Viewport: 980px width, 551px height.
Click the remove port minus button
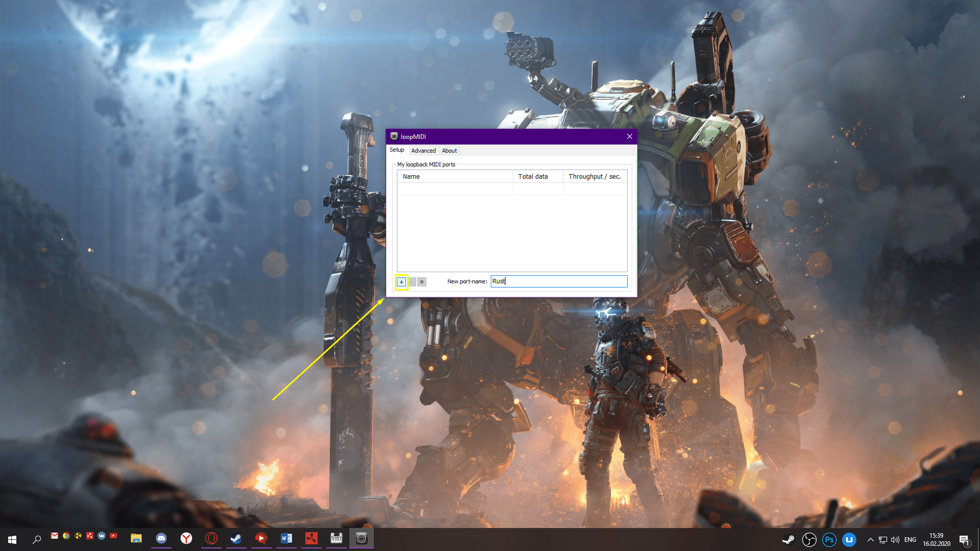[412, 282]
